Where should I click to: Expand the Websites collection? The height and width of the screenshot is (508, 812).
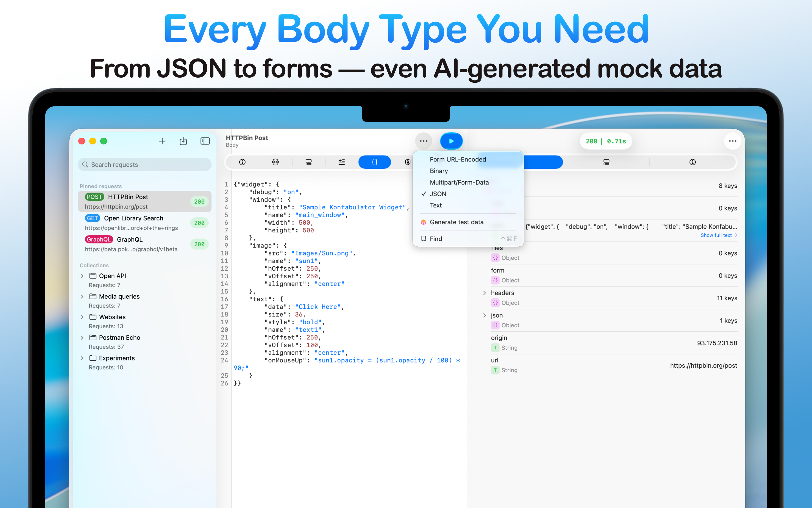tap(82, 317)
